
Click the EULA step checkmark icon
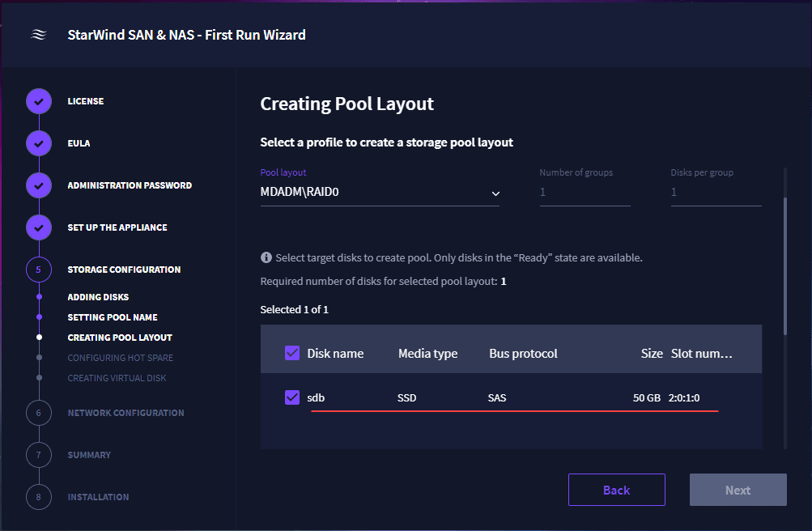pos(39,143)
